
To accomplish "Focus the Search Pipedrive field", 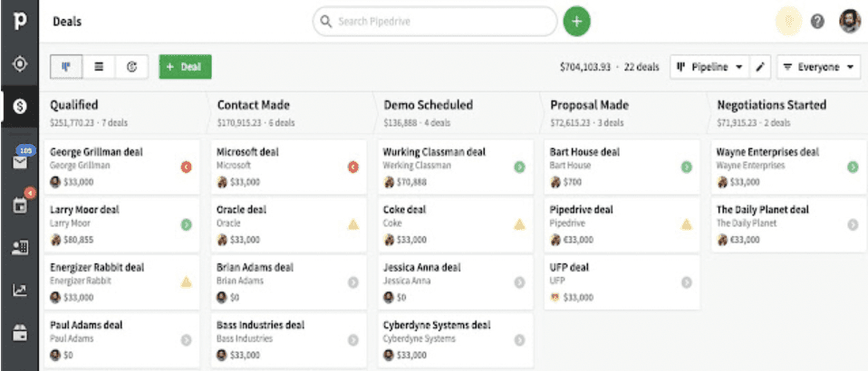I will 435,22.
